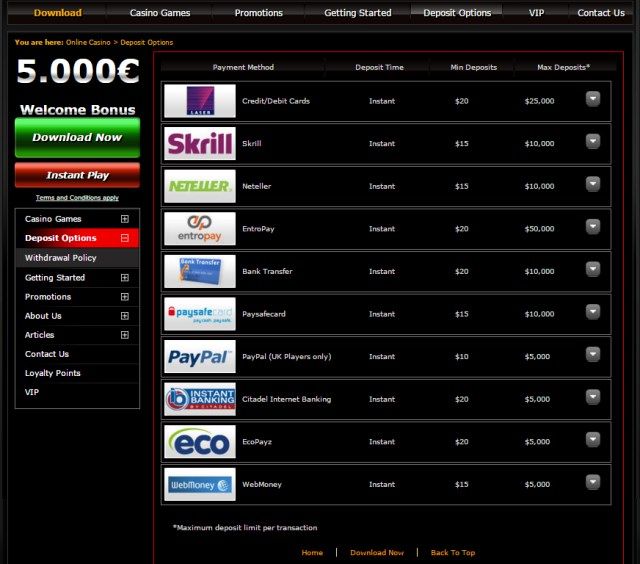Screen dimensions: 640x564
Task: Click the 5.000€ Welcome Bonus banner
Action: (x=78, y=87)
